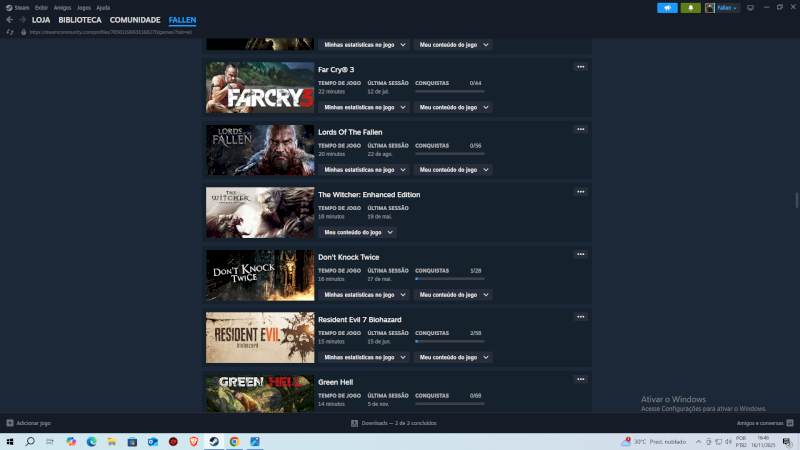Click the Far Cry 3 cover thumbnail
The image size is (800, 450).
point(260,88)
